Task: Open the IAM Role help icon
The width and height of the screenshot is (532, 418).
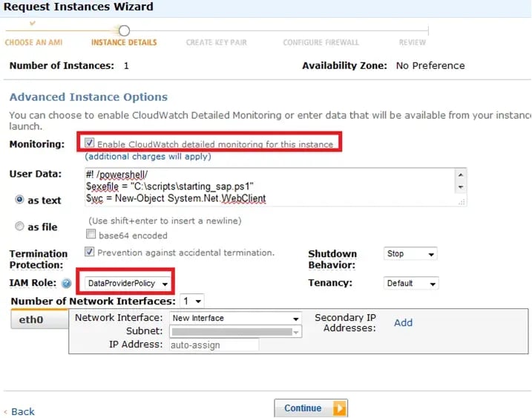Action: 67,283
